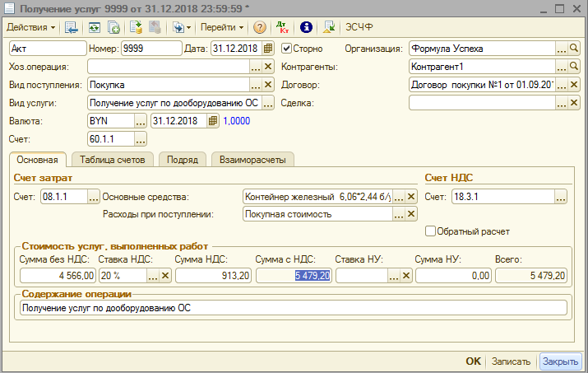The height and width of the screenshot is (373, 588).
Task: Toggle the Сторно checkbox
Action: pos(287,49)
